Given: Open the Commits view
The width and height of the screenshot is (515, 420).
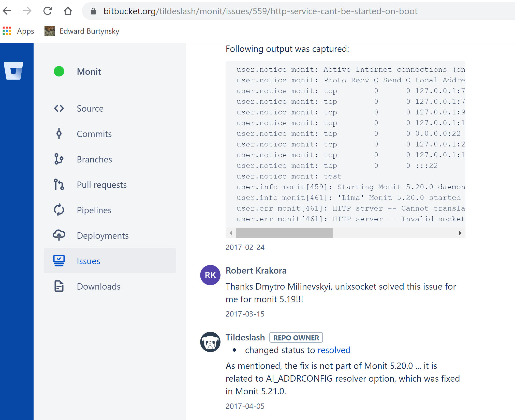Looking at the screenshot, I should [94, 134].
